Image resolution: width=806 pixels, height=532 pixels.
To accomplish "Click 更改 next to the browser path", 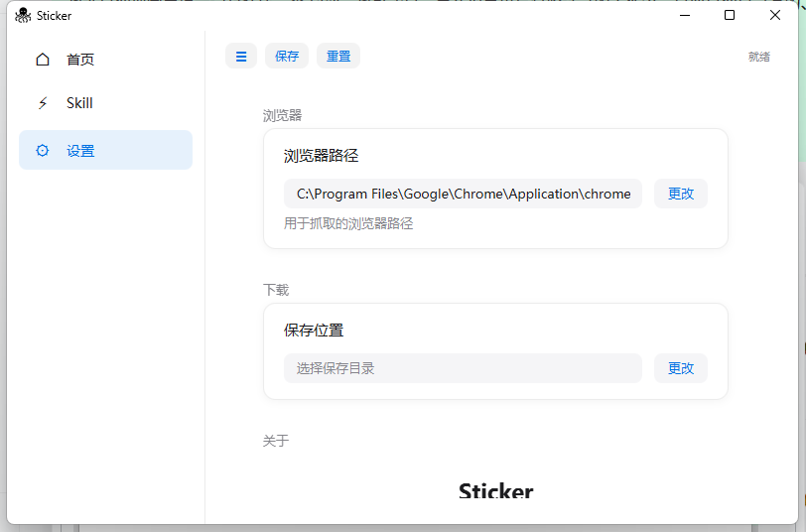I will [681, 194].
